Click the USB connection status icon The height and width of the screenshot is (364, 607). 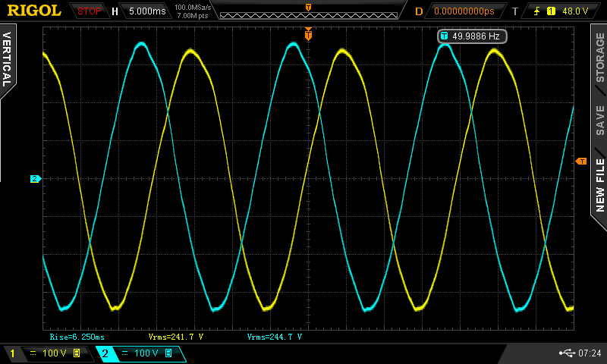pos(566,353)
